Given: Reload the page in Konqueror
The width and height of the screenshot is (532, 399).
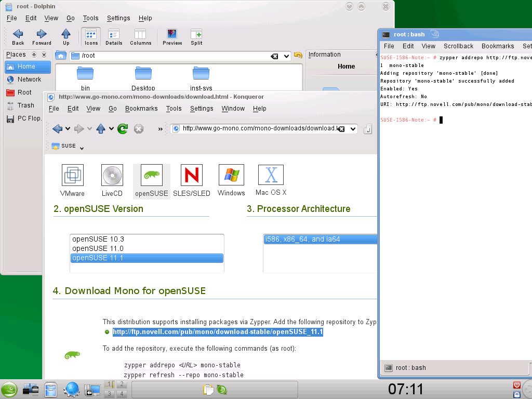Looking at the screenshot, I should click(123, 129).
